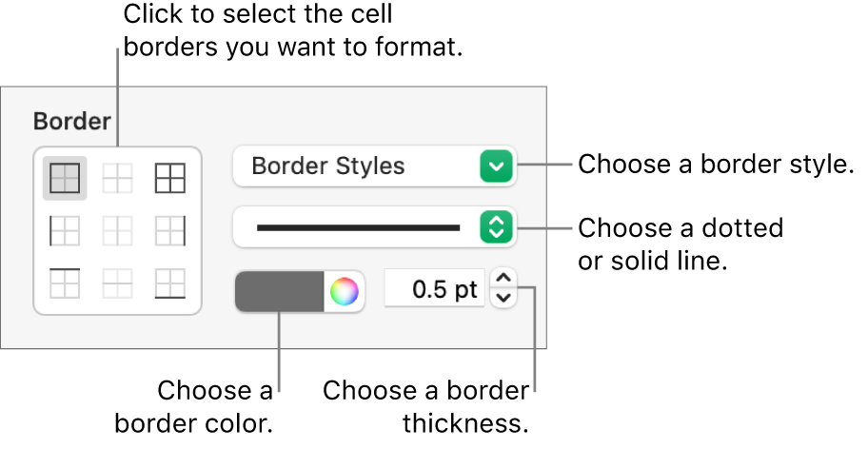This screenshot has height=449, width=868.
Task: Select the top border option
Action: click(x=65, y=283)
